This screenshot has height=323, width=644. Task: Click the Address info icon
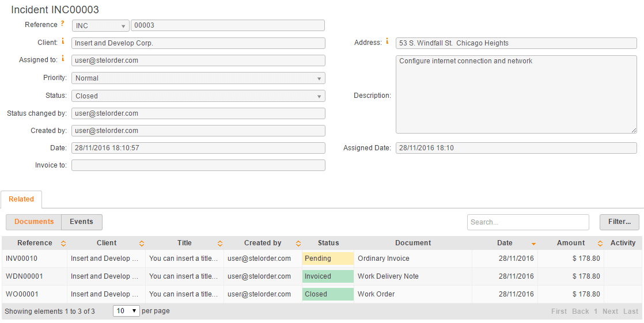(387, 41)
